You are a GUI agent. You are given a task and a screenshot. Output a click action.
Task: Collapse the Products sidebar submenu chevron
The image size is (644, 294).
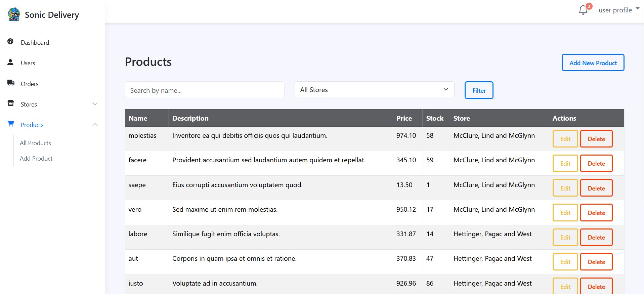(95, 125)
